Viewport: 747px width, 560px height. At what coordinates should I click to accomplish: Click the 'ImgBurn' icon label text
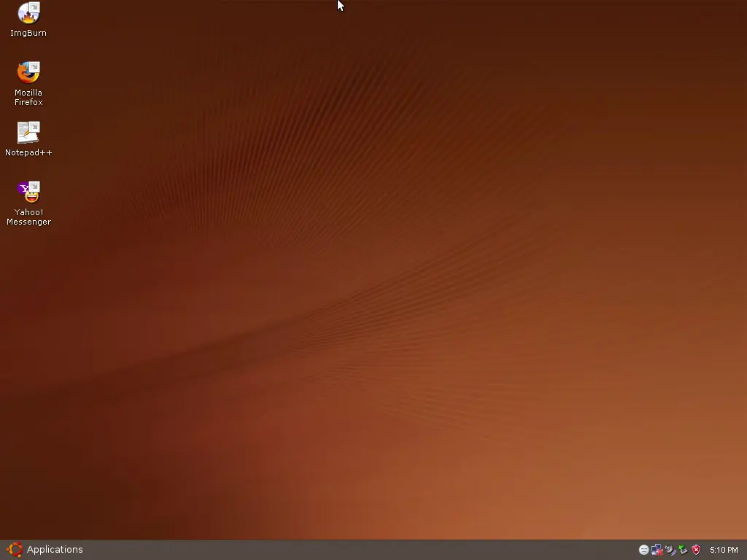click(x=28, y=33)
